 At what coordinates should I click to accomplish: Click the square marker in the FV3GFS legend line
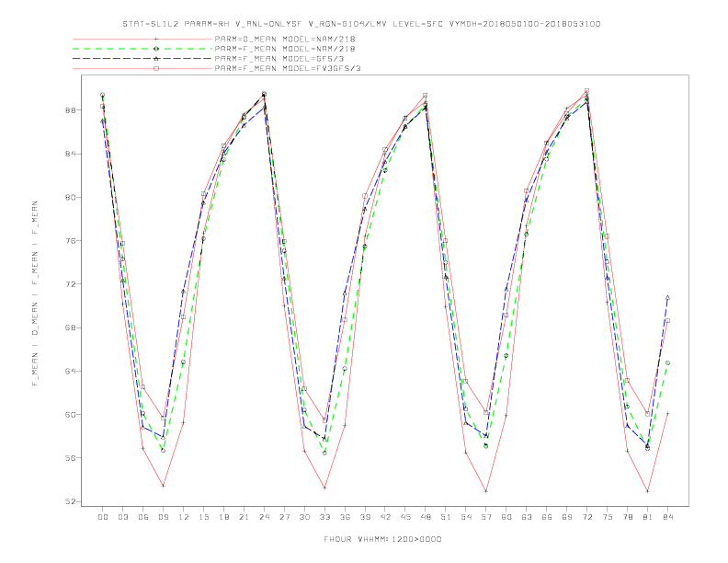coord(156,68)
